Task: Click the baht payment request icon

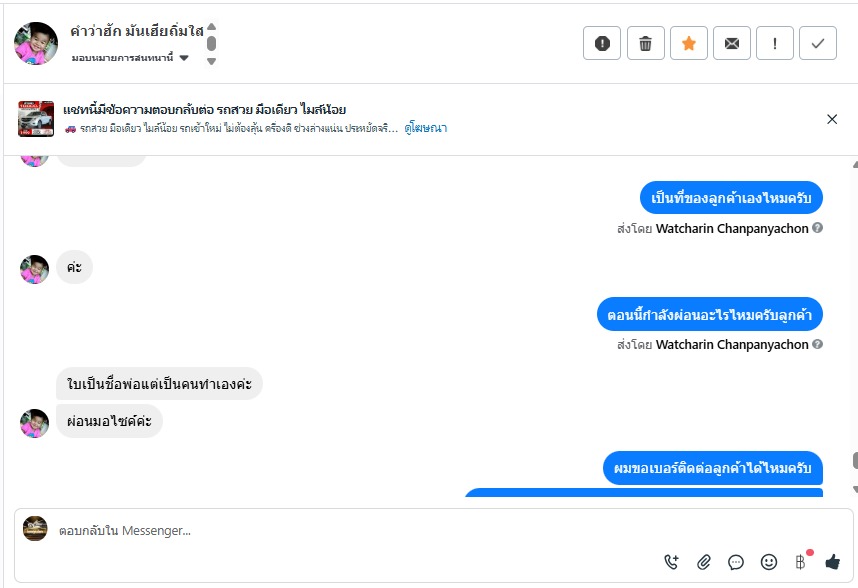Action: point(800,562)
